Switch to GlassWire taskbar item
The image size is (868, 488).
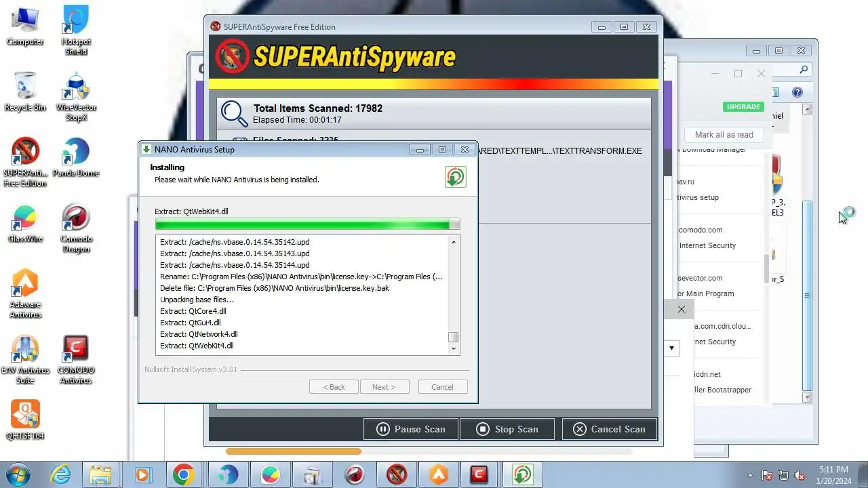271,475
